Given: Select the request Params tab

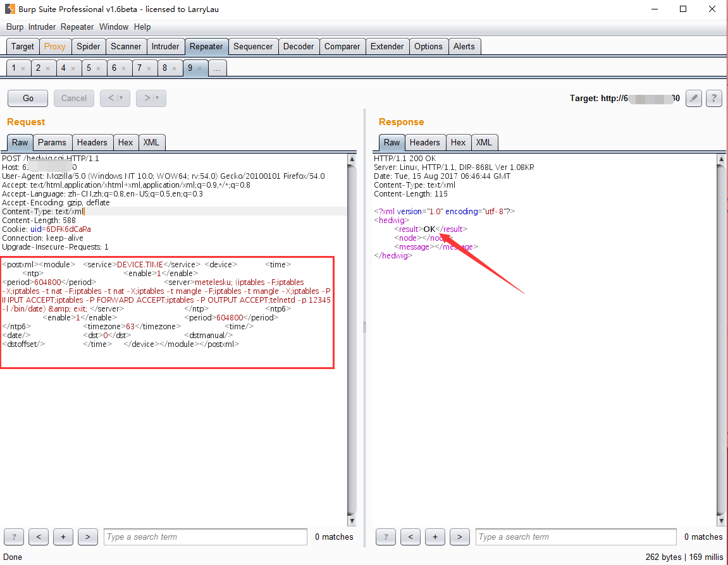Looking at the screenshot, I should 52,142.
